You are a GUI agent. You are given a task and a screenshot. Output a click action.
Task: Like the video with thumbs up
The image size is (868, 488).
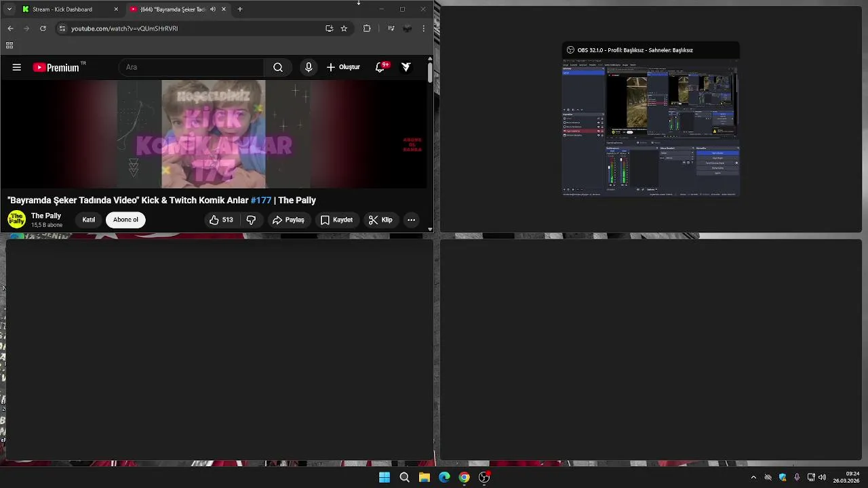[221, 220]
